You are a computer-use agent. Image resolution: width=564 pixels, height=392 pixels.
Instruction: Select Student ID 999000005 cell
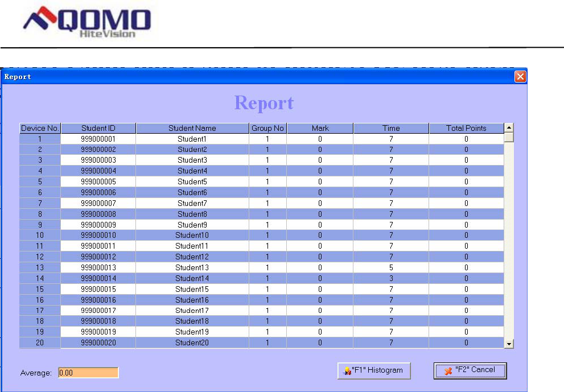(x=98, y=181)
